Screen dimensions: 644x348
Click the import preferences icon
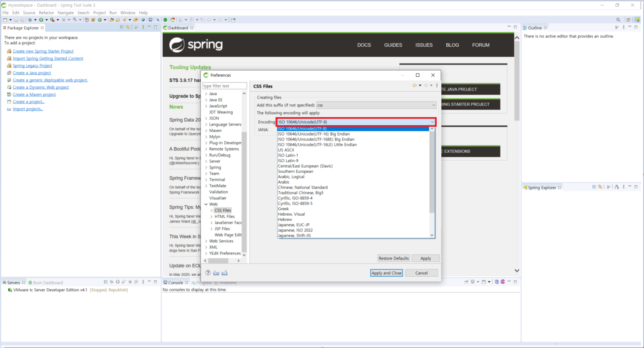click(x=216, y=273)
